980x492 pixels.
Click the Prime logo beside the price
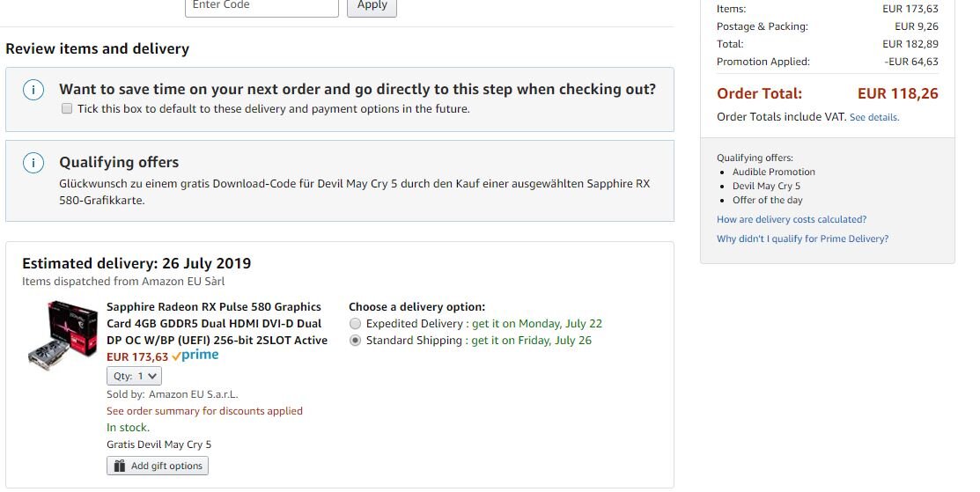pyautogui.click(x=195, y=356)
